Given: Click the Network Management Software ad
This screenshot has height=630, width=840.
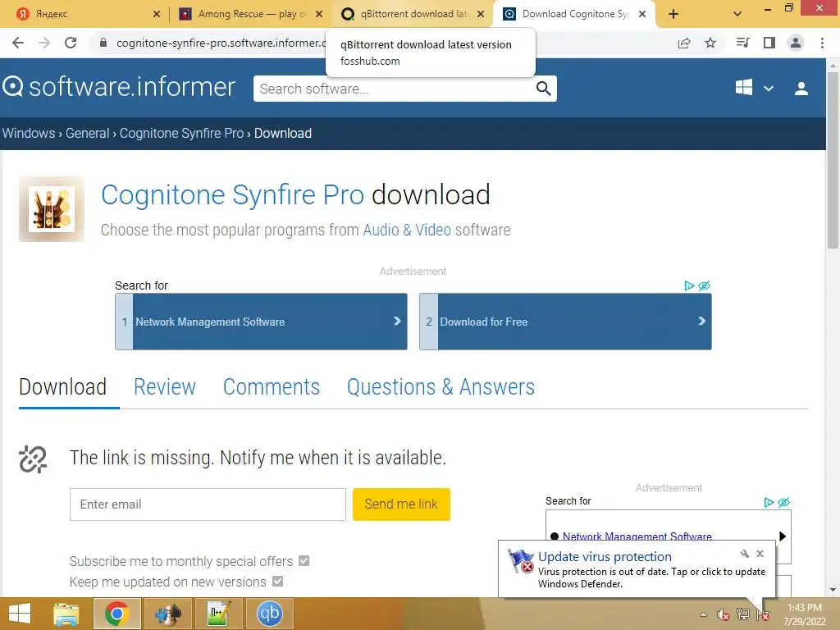Looking at the screenshot, I should [x=262, y=322].
